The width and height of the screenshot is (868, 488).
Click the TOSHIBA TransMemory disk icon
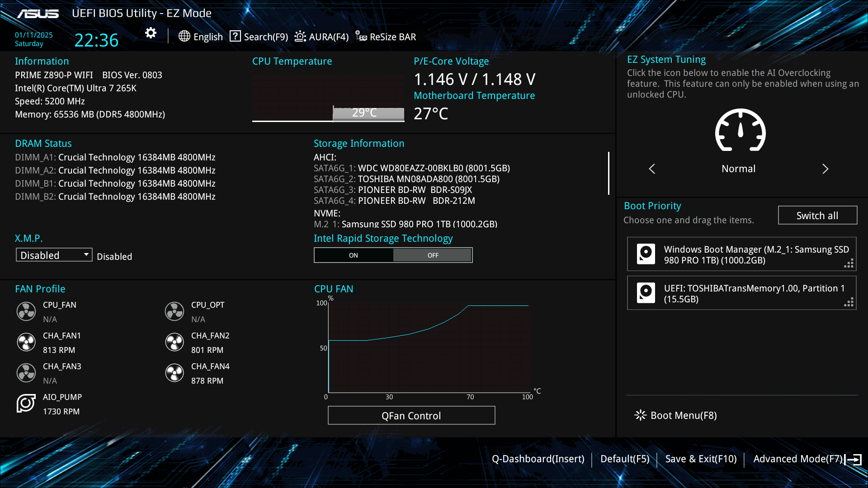coord(646,293)
